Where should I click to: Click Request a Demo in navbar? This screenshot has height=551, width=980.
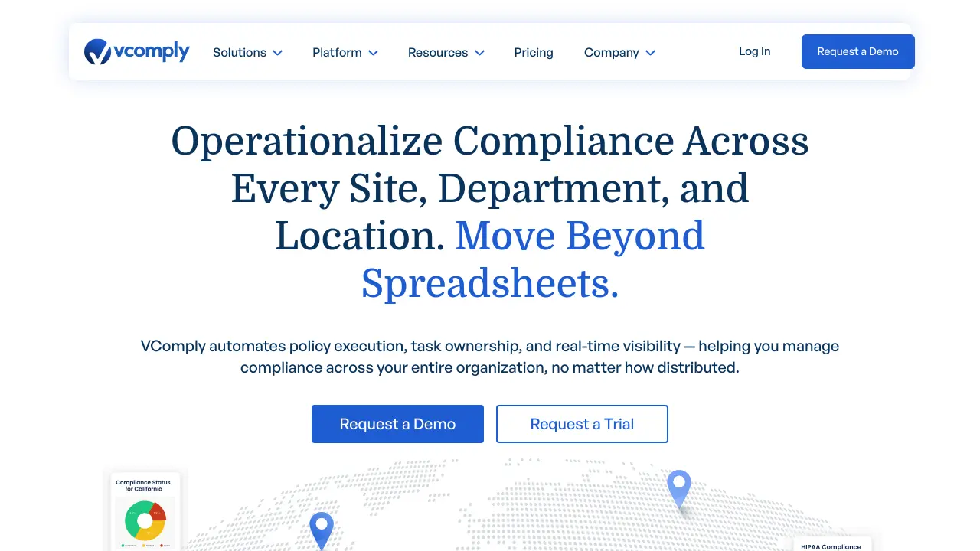point(858,51)
